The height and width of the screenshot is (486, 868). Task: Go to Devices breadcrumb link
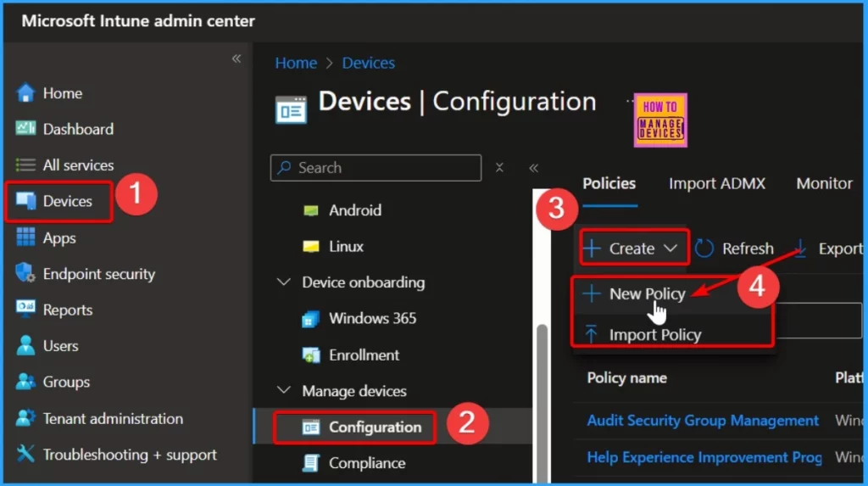pos(368,63)
